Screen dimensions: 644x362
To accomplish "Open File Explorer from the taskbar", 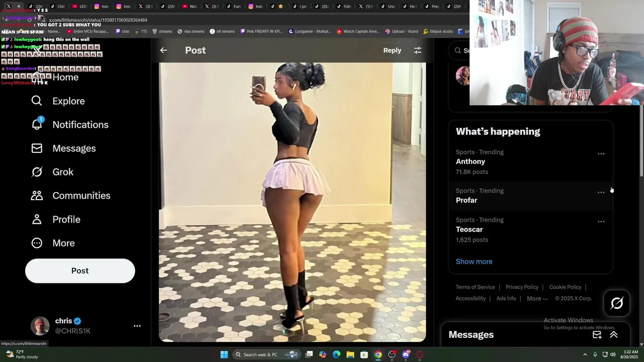I will pyautogui.click(x=350, y=354).
